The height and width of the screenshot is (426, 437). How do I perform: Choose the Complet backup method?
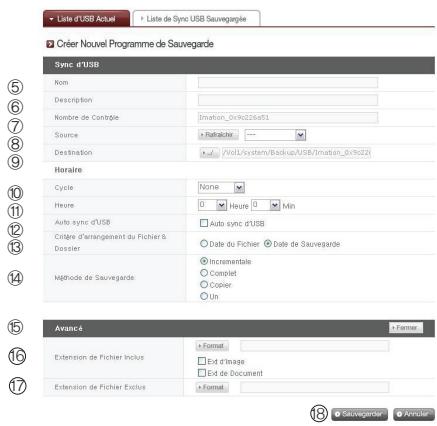pyautogui.click(x=204, y=273)
